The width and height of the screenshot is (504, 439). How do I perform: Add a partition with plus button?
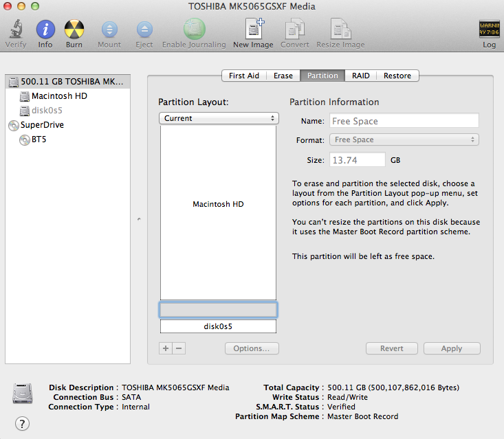tap(166, 348)
